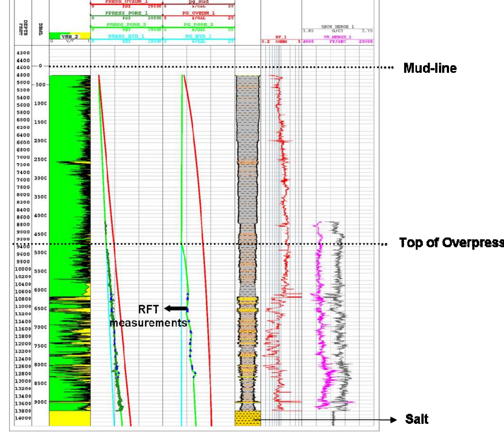Click the Top of Overpressure annotation
This screenshot has height=432, width=504.
point(452,243)
